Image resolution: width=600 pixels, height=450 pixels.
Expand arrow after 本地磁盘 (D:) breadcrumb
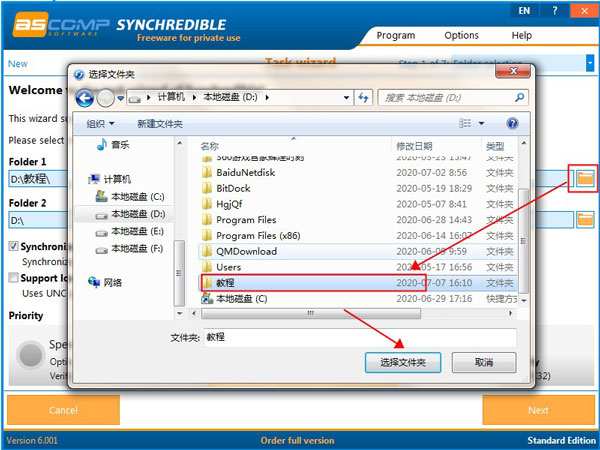click(x=267, y=98)
